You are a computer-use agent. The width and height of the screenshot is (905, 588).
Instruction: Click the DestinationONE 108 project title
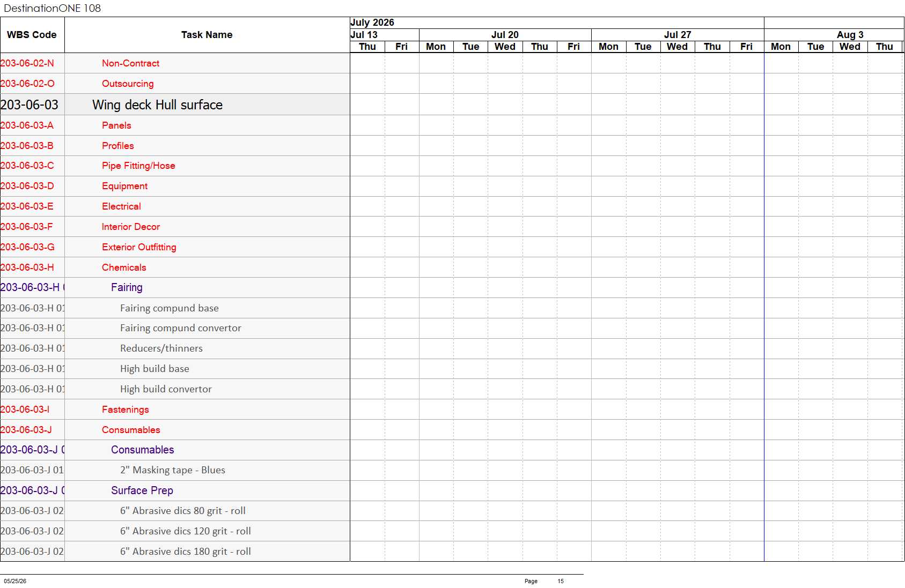coord(53,8)
